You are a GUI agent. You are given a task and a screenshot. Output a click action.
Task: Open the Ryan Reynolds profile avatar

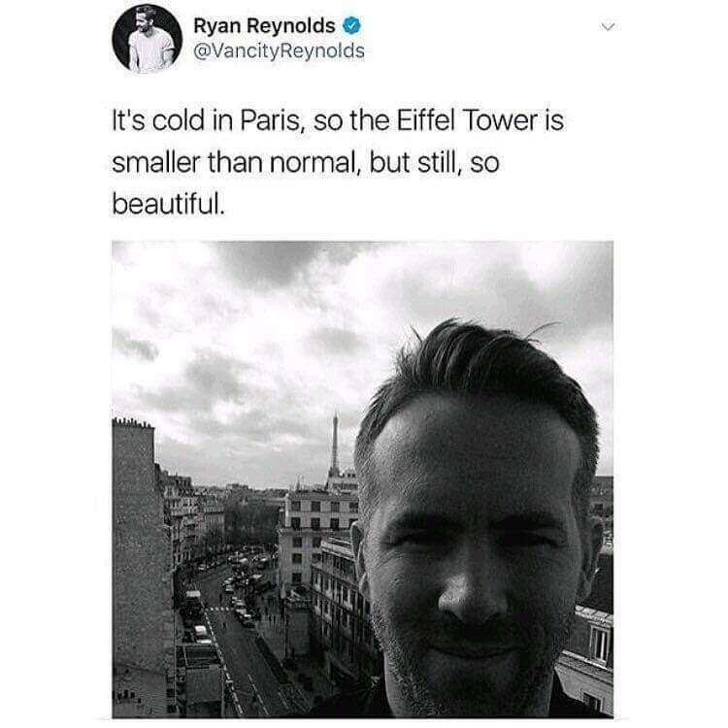tap(148, 39)
